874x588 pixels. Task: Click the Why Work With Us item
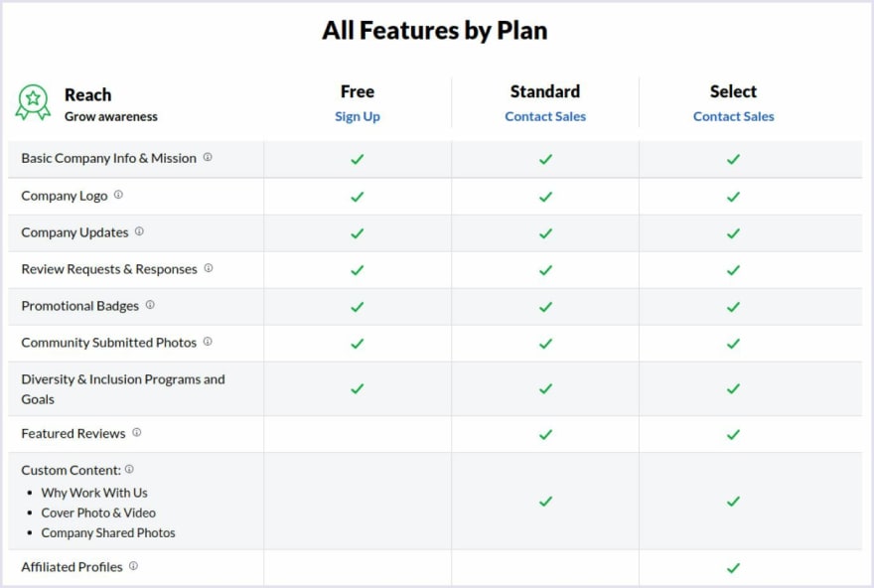[x=94, y=493]
